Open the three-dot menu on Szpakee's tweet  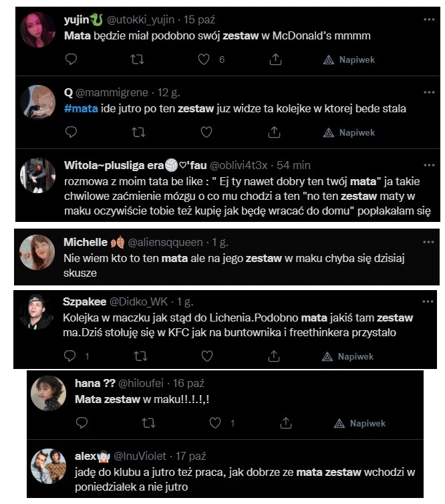[x=428, y=301]
